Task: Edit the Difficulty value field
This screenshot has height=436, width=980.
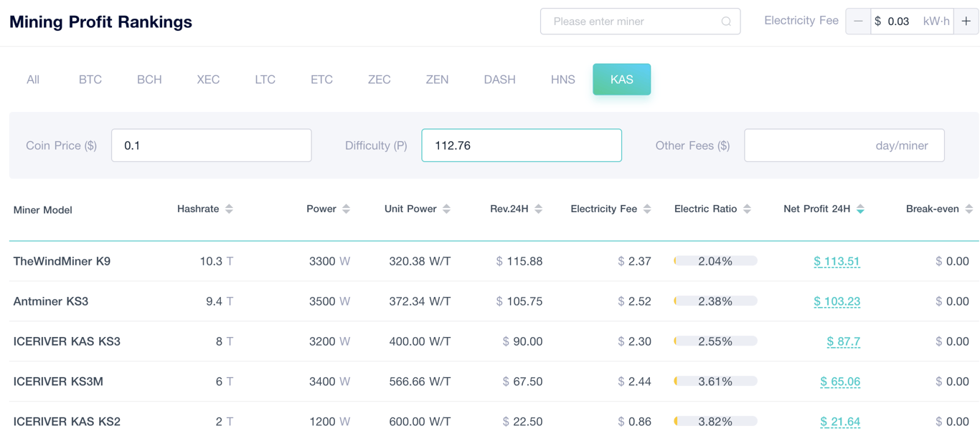Action: pyautogui.click(x=521, y=146)
